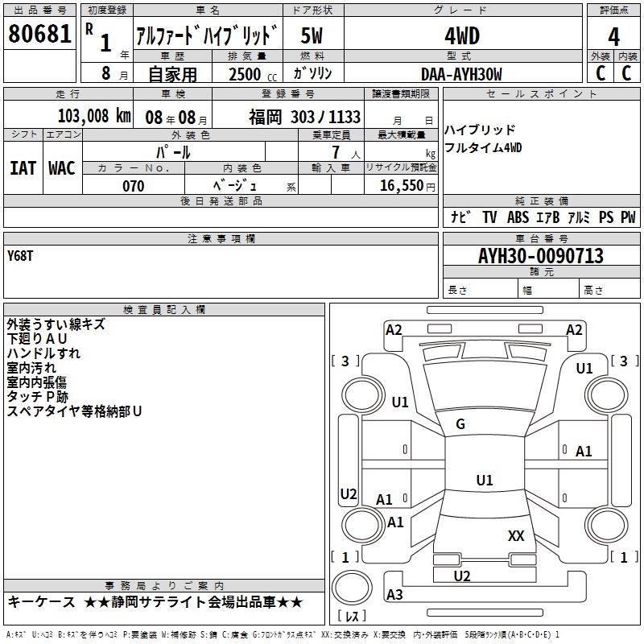The image size is (644, 644).
Task: Click the 幅 dimension field
Action: pyautogui.click(x=549, y=290)
